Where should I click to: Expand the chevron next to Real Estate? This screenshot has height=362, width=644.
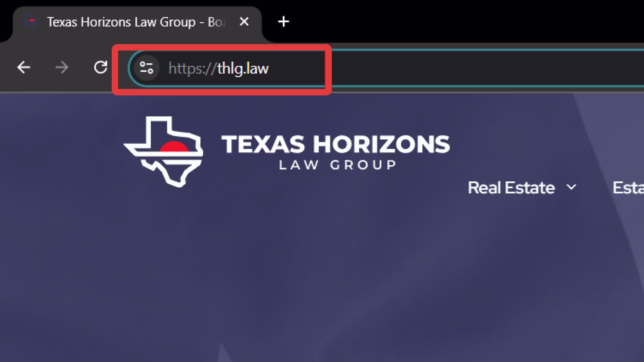[x=572, y=187]
